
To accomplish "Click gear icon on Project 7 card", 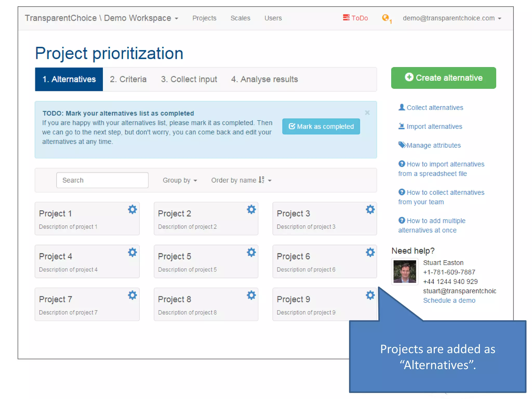I will click(132, 295).
